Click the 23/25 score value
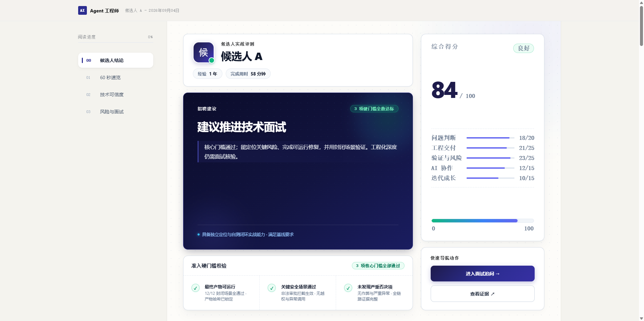Image resolution: width=644 pixels, height=321 pixels. [527, 158]
